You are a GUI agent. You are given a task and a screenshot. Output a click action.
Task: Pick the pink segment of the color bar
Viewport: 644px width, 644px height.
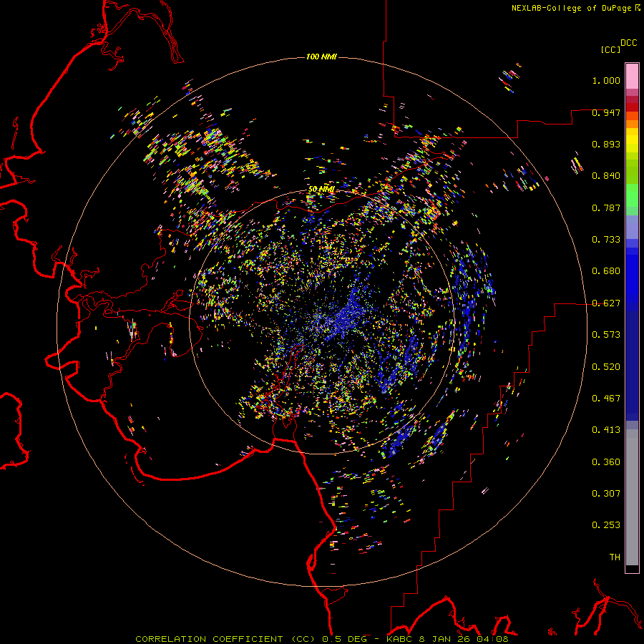coord(632,76)
